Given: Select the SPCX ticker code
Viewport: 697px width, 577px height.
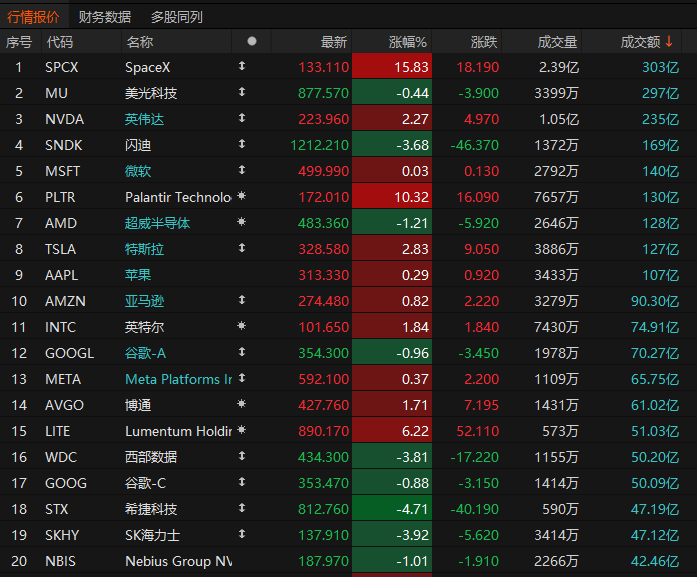Looking at the screenshot, I should tap(62, 67).
